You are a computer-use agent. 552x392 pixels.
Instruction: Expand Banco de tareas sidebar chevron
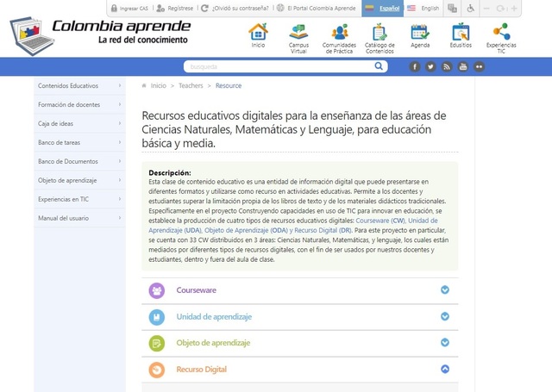(x=120, y=142)
